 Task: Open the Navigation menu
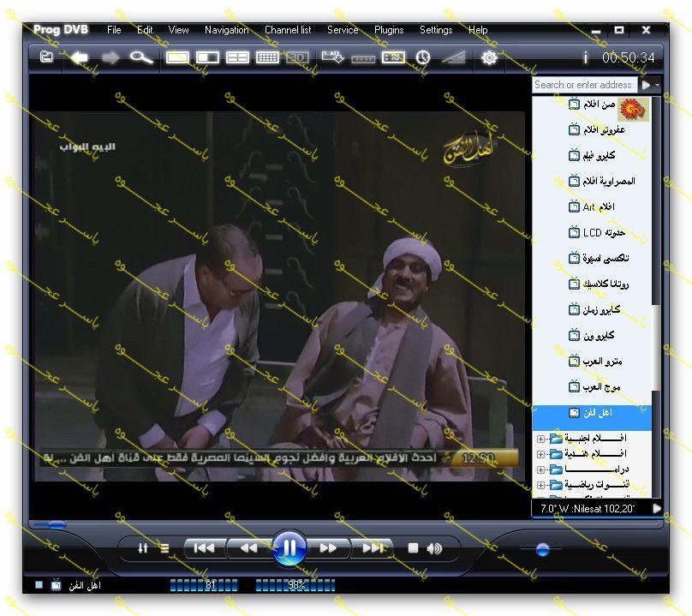point(227,30)
